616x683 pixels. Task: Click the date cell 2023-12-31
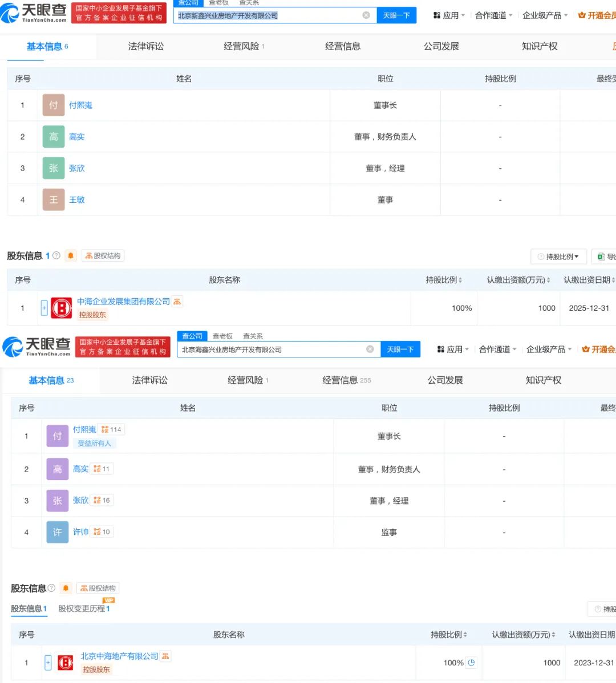click(594, 662)
